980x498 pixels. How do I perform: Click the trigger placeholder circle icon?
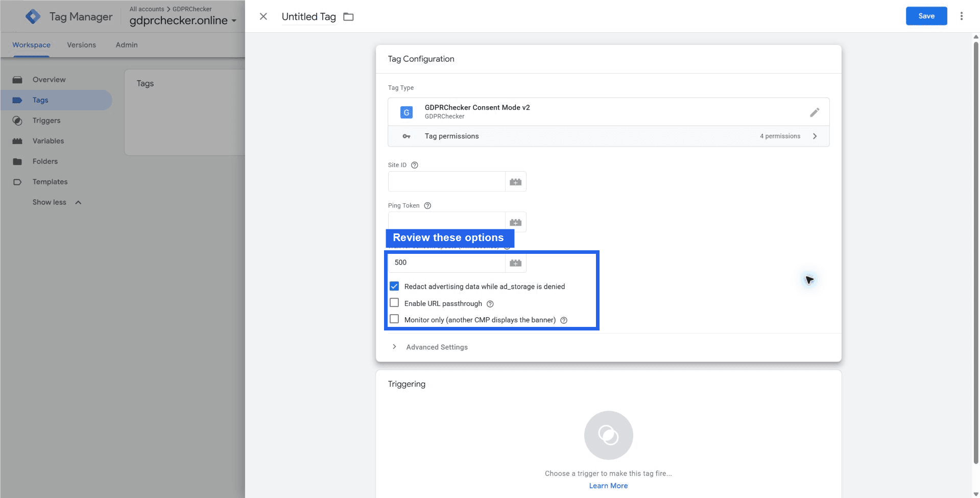[x=609, y=435]
